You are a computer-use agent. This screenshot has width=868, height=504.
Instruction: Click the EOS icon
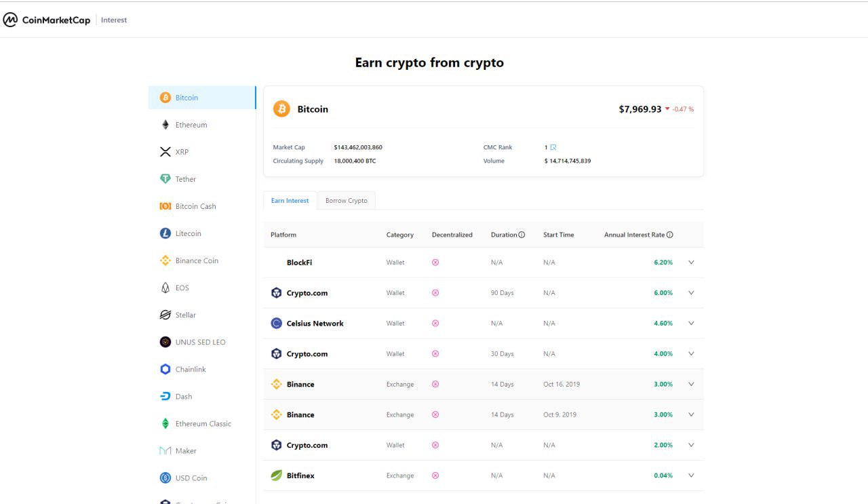click(165, 288)
